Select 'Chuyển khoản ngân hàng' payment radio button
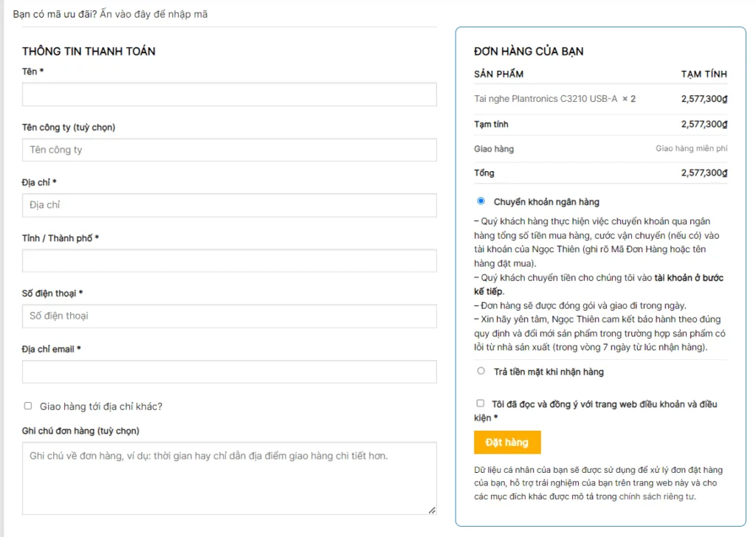 (481, 201)
